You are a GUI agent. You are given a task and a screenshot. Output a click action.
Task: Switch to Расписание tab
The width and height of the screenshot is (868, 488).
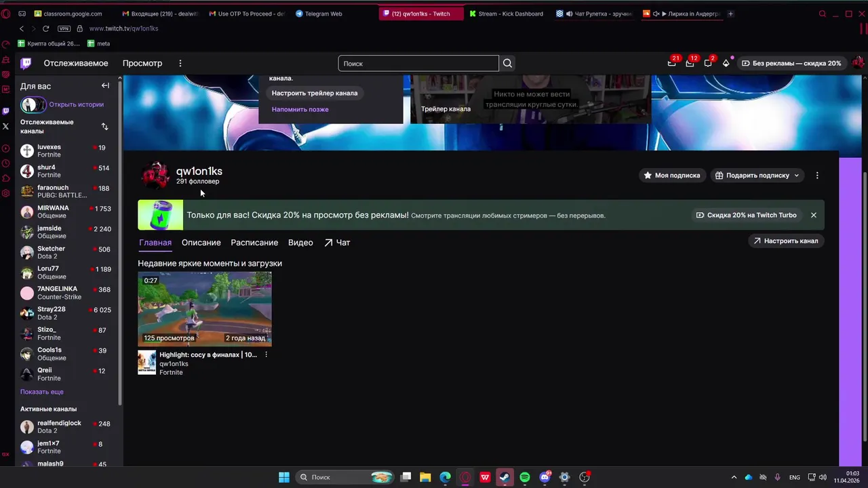pyautogui.click(x=254, y=243)
